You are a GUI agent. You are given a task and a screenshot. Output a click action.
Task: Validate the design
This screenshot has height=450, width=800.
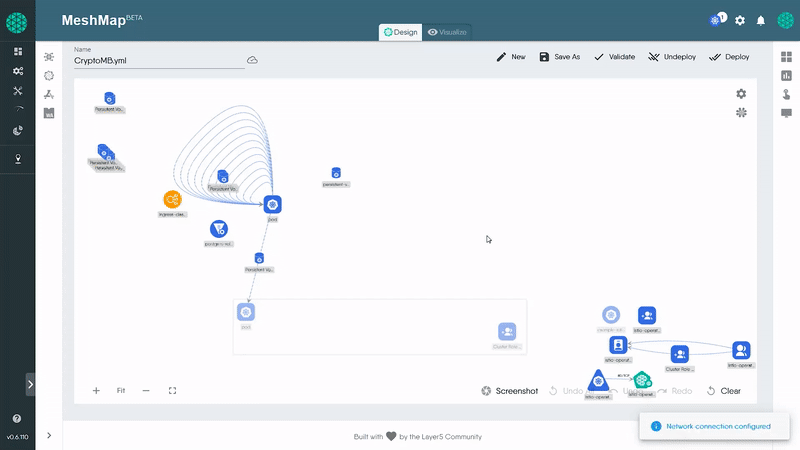tap(614, 57)
